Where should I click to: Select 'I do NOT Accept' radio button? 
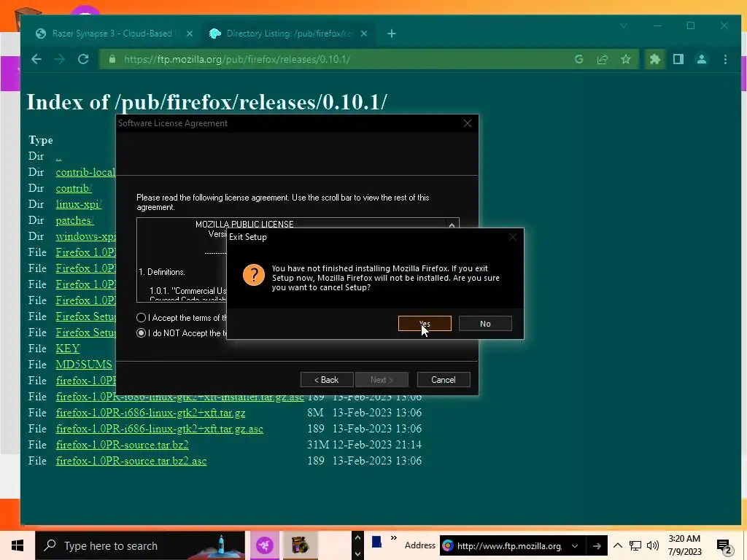pyautogui.click(x=141, y=332)
